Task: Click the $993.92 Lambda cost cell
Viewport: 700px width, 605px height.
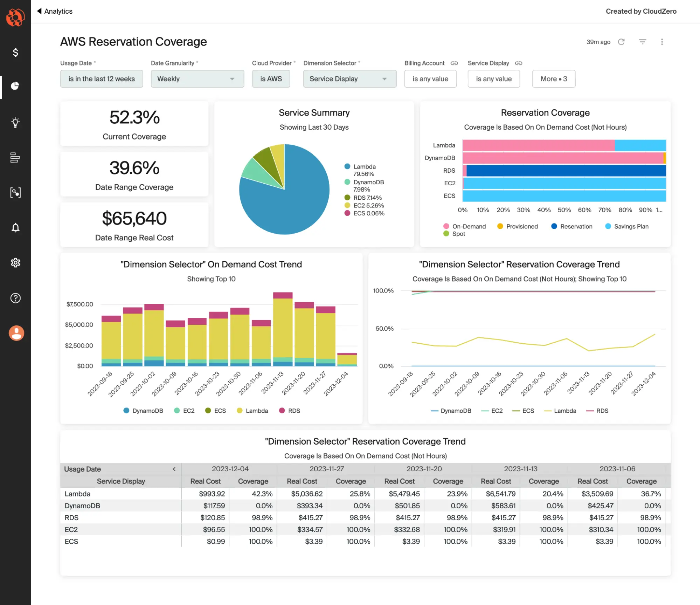Action: coord(212,494)
